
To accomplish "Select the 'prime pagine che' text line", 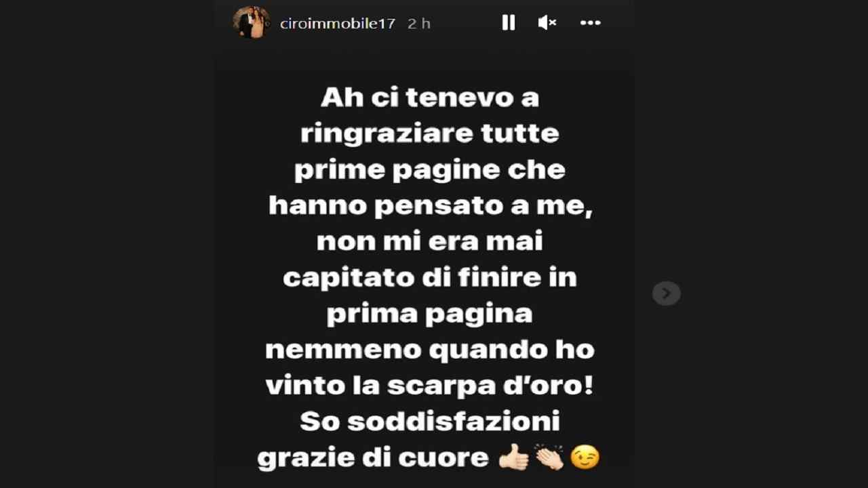I will point(430,170).
